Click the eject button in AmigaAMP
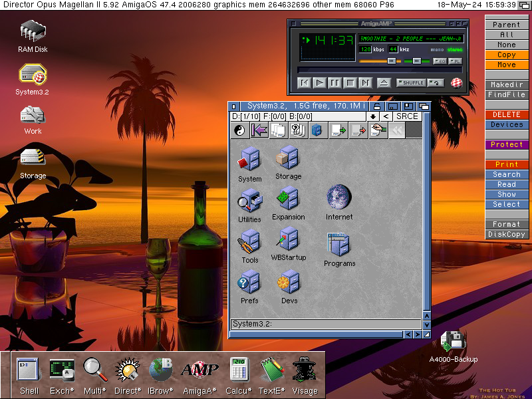Viewport: 532px width, 399px height. pos(384,82)
